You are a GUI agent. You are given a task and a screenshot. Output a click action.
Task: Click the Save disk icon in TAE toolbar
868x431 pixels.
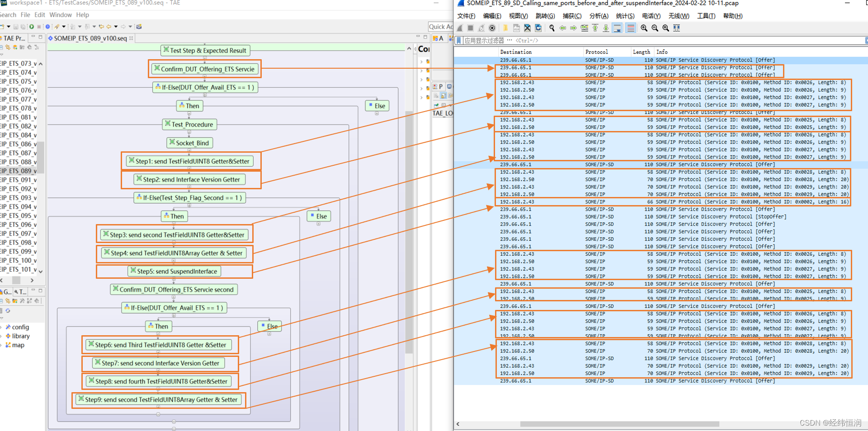[16, 27]
